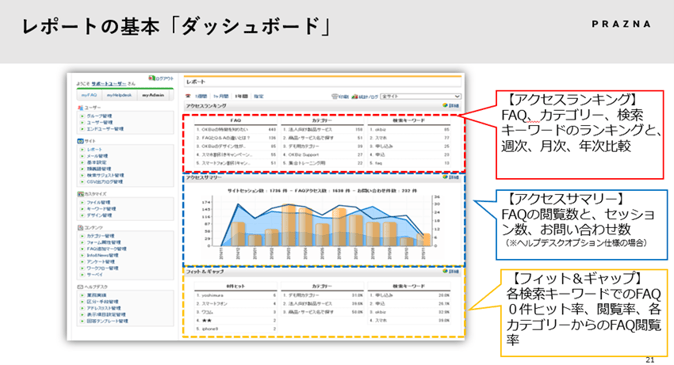Screen dimensions: 674x365
Task: Select the myAdmin tab
Action: tap(153, 95)
